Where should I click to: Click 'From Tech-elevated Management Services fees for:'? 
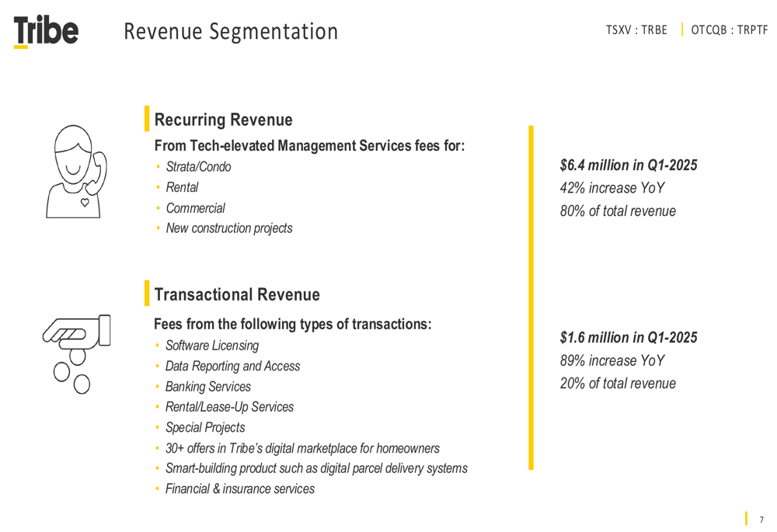coord(309,146)
